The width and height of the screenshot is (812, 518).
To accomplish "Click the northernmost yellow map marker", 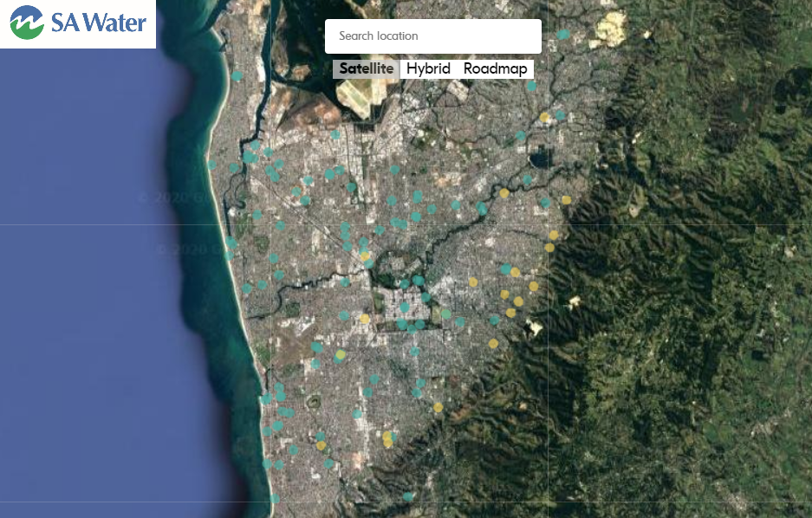I will coord(544,117).
